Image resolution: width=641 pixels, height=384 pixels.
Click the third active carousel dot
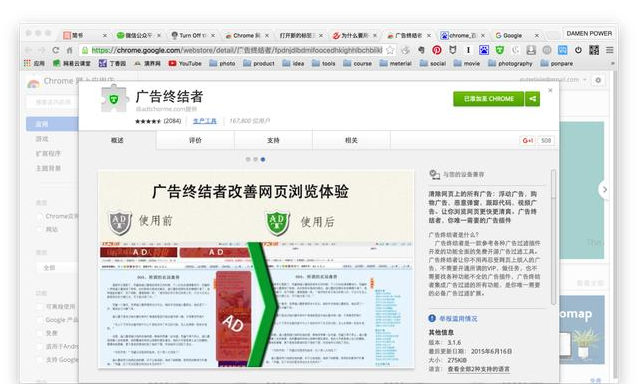pos(263,159)
